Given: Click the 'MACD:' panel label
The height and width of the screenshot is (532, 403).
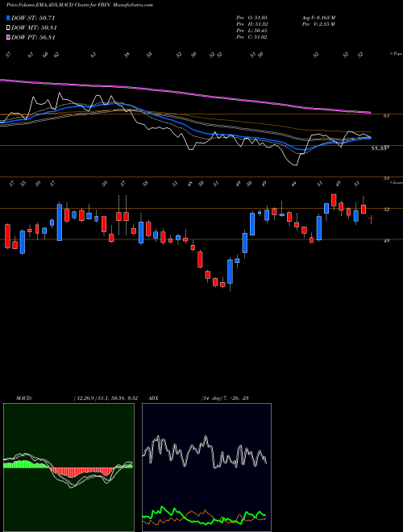Looking at the screenshot, I should tap(23, 398).
